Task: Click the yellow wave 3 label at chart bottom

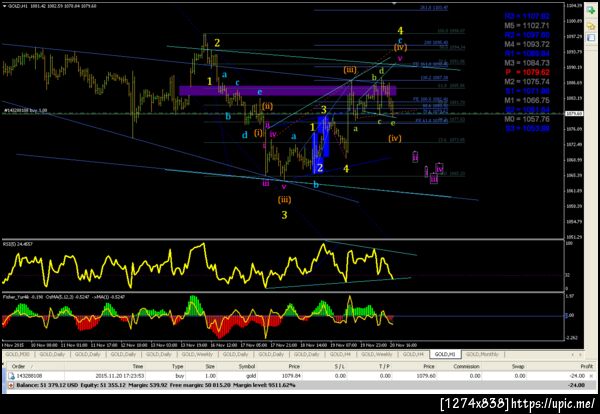Action: [x=284, y=215]
